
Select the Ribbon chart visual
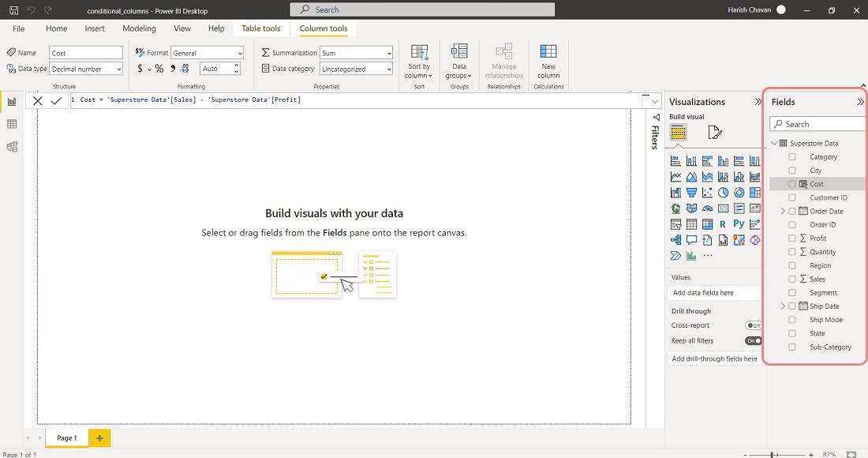[x=754, y=177]
